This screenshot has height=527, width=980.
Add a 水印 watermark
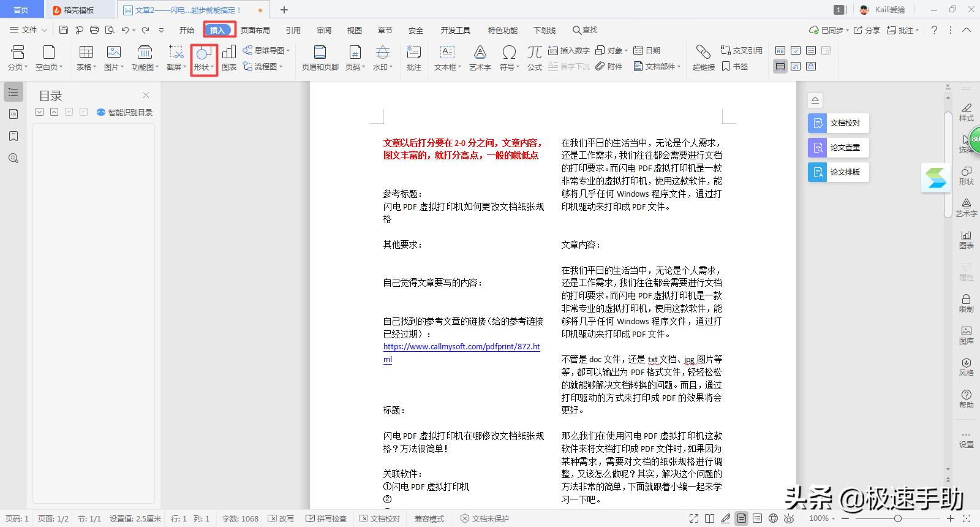(x=383, y=58)
